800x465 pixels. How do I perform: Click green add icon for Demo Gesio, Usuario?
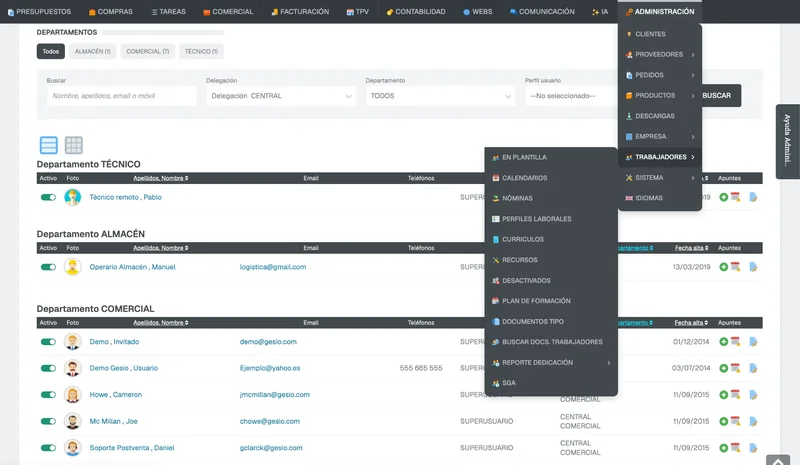pyautogui.click(x=723, y=368)
